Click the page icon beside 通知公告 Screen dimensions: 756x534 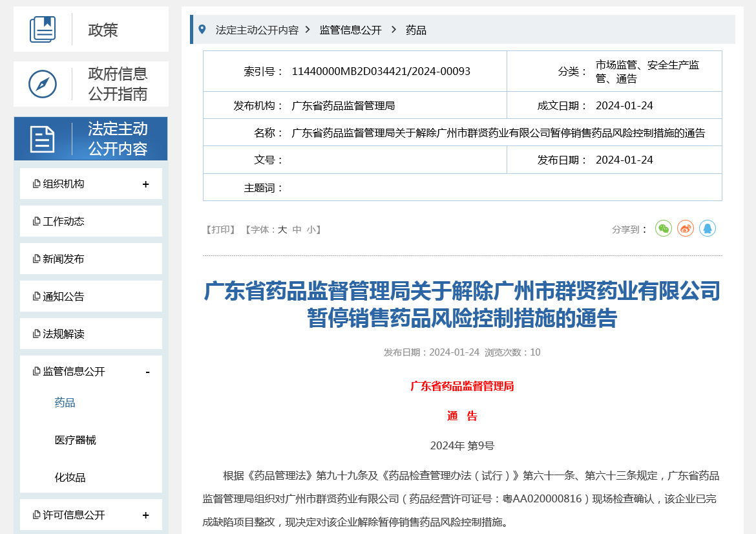pyautogui.click(x=36, y=296)
